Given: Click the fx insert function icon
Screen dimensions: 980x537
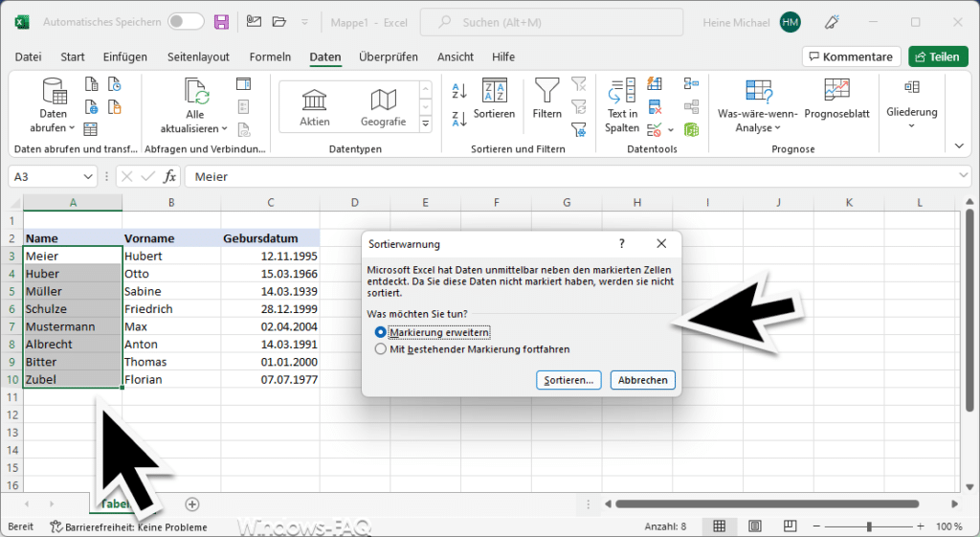Looking at the screenshot, I should click(x=169, y=177).
